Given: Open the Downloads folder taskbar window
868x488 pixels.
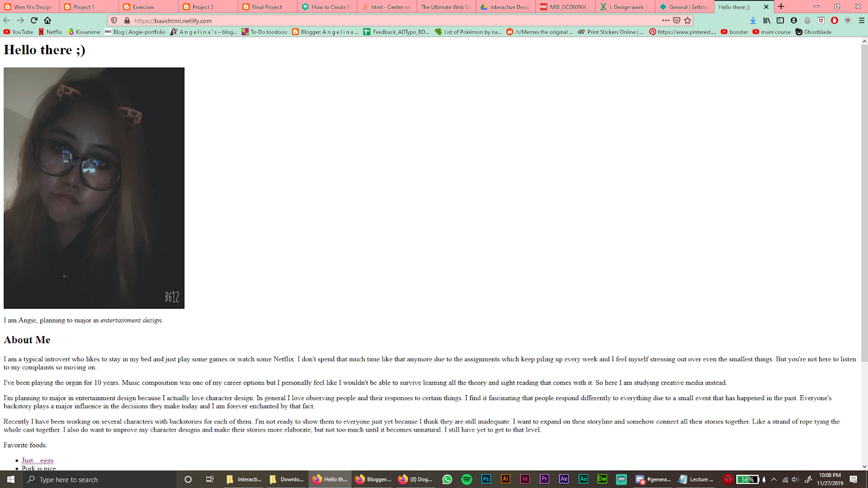Looking at the screenshot, I should [286, 479].
